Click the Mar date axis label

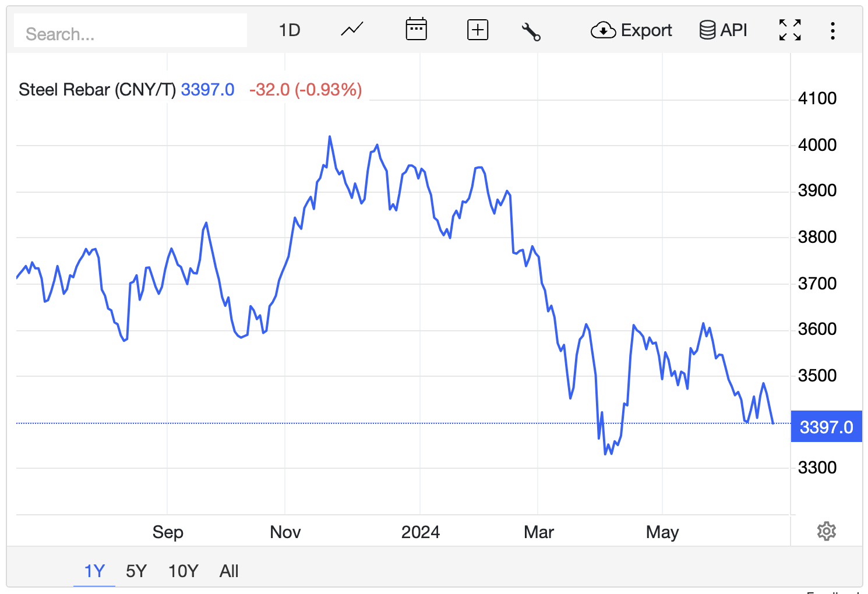click(538, 532)
